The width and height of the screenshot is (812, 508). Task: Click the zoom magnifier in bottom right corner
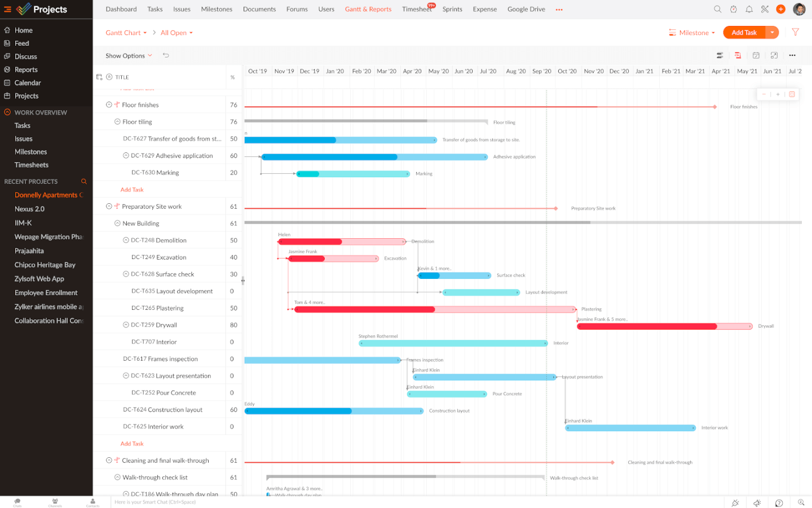(801, 502)
